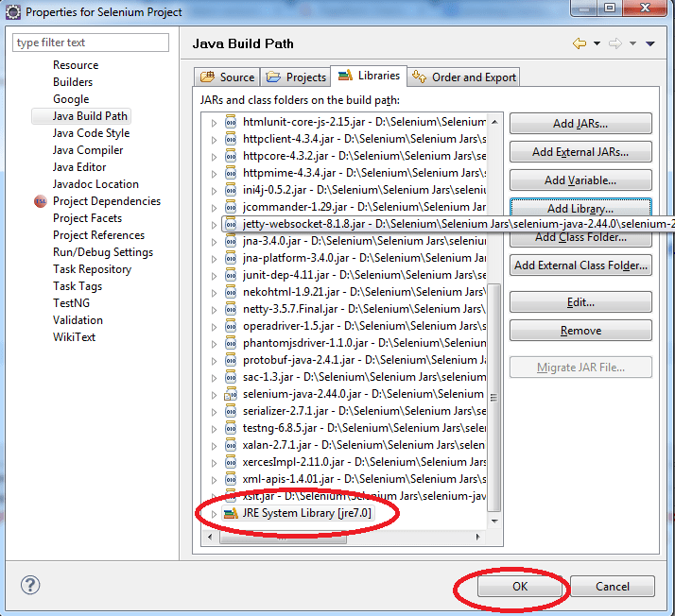This screenshot has height=616, width=675.
Task: Click the Project Dependencies red badge icon
Action: (x=41, y=201)
